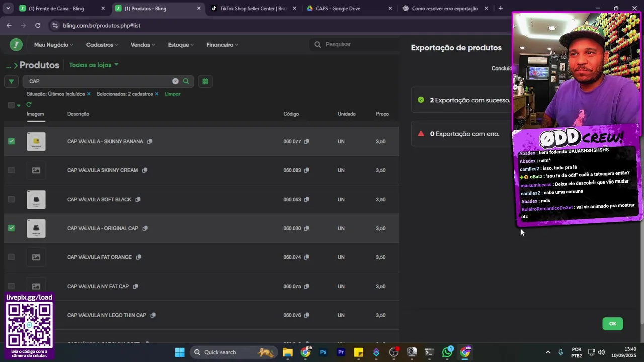The height and width of the screenshot is (362, 644).
Task: Copy code 060.075
Action: [306, 286]
